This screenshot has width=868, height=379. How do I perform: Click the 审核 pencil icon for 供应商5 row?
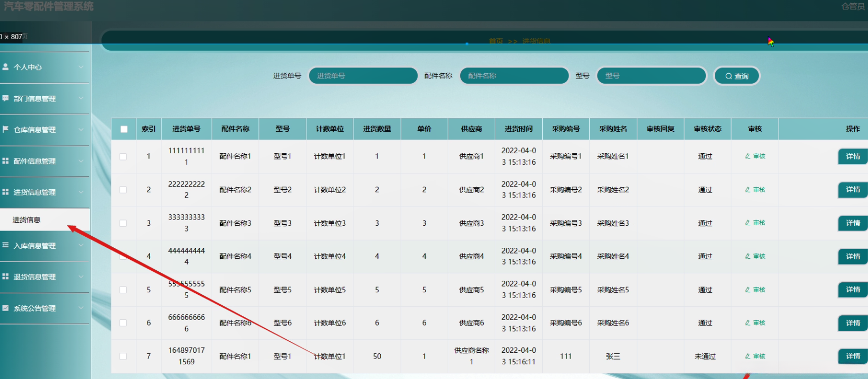pos(748,290)
